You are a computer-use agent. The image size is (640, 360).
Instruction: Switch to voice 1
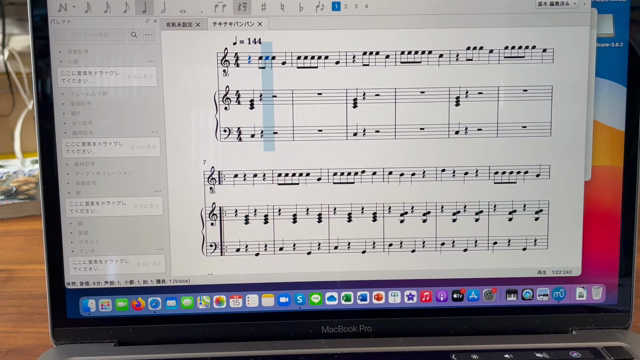(336, 6)
